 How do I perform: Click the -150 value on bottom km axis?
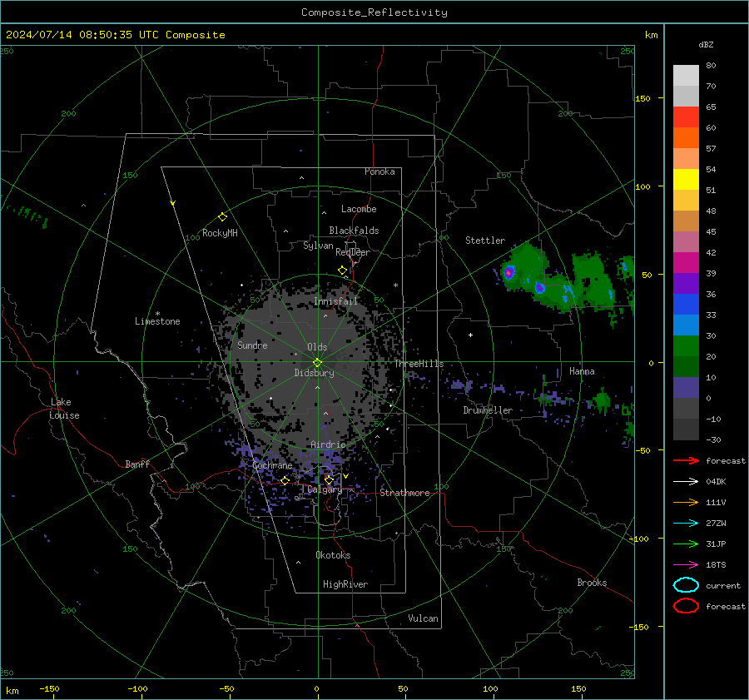point(49,688)
